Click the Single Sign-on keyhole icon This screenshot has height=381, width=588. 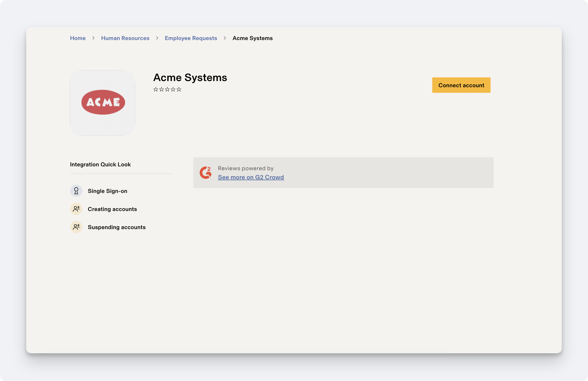coord(76,191)
